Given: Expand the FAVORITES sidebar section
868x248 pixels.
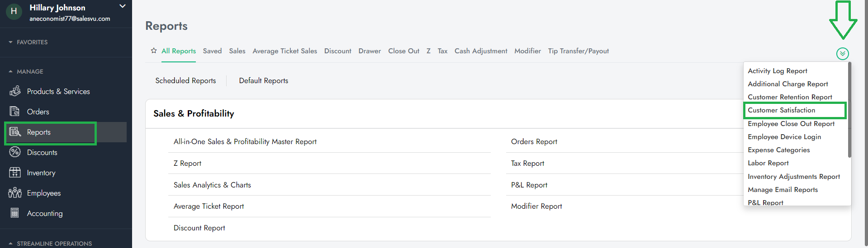Looking at the screenshot, I should pyautogui.click(x=10, y=42).
